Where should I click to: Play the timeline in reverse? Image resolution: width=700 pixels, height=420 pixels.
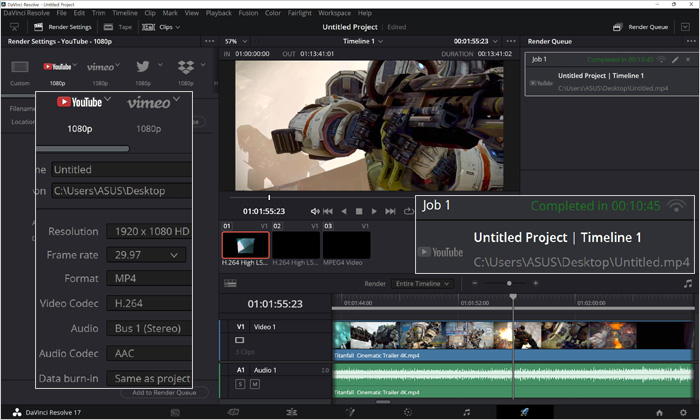(x=344, y=211)
